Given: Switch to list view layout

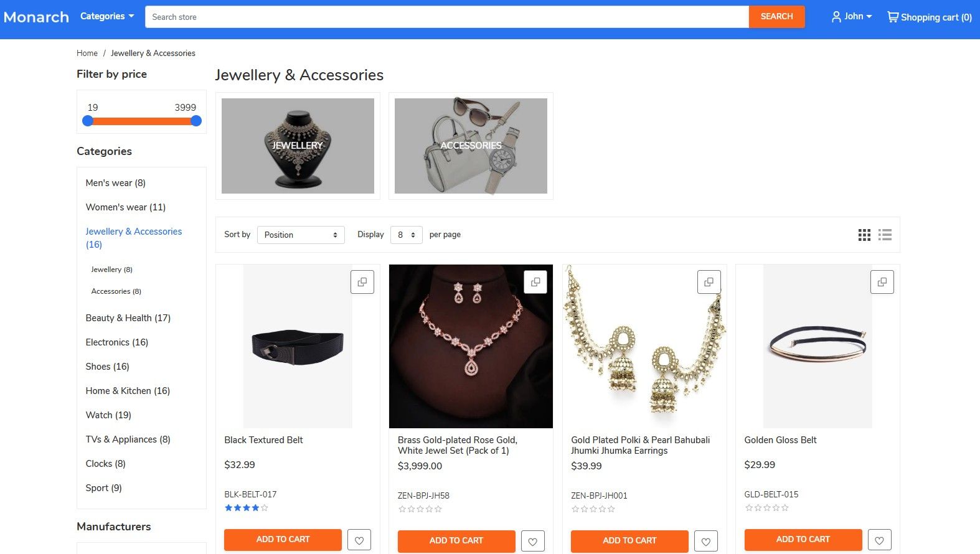Looking at the screenshot, I should pyautogui.click(x=885, y=235).
